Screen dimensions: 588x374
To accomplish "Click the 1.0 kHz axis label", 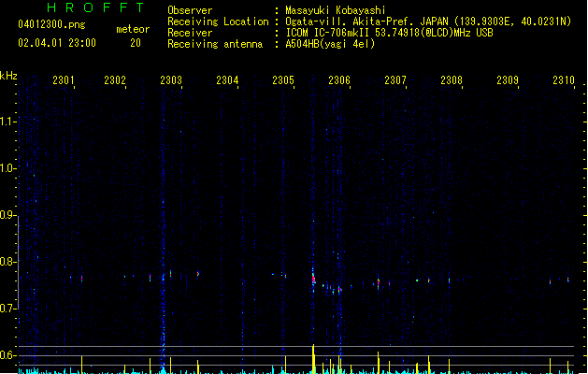I will (8, 167).
